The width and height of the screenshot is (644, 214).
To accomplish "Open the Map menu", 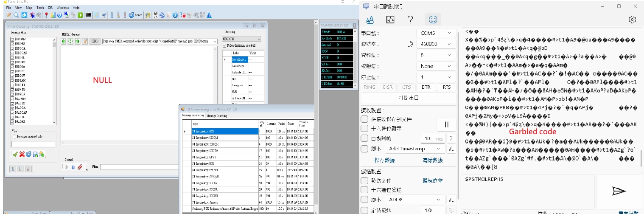I will 29,8.
